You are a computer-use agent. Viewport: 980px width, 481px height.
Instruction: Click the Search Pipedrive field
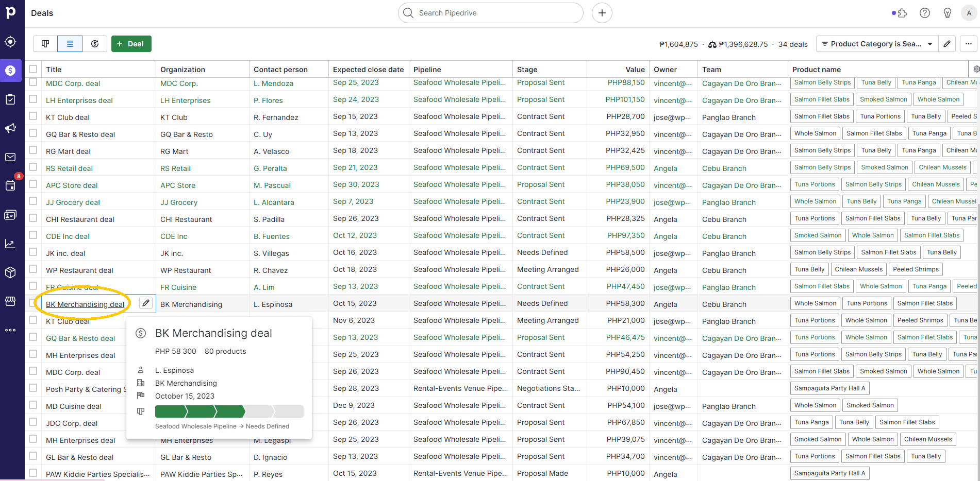click(491, 13)
